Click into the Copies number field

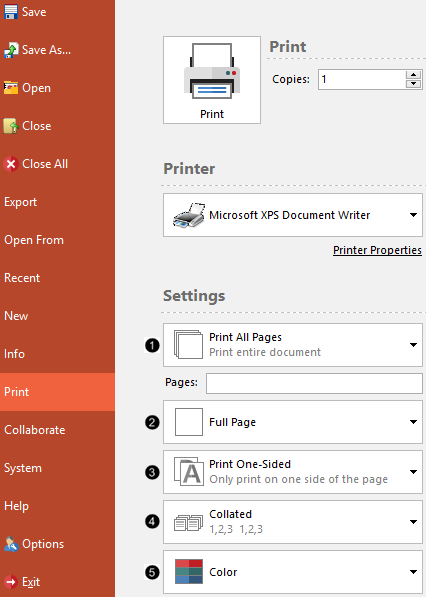tap(362, 79)
